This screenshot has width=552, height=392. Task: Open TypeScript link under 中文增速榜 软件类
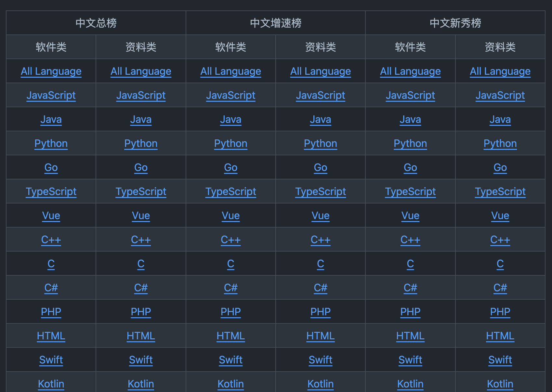[x=230, y=191]
